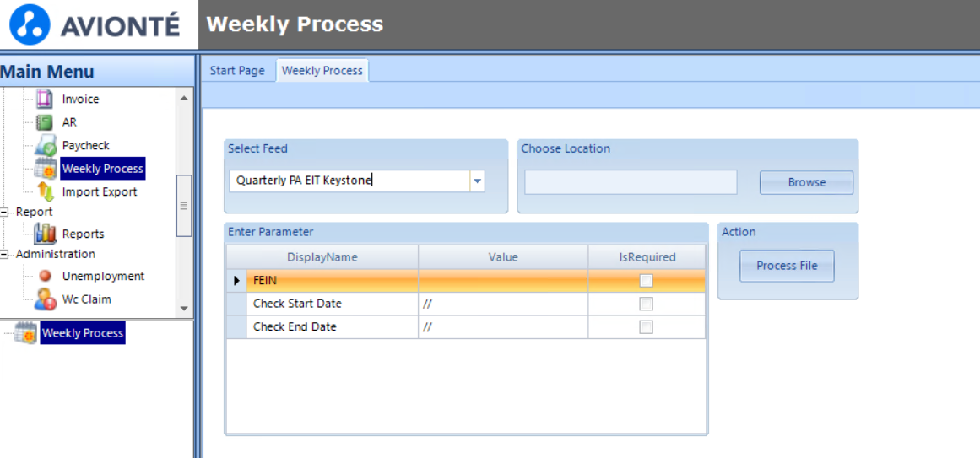Open the Wc Claim person icon
Viewport: 980px width, 458px height.
pyautogui.click(x=46, y=299)
